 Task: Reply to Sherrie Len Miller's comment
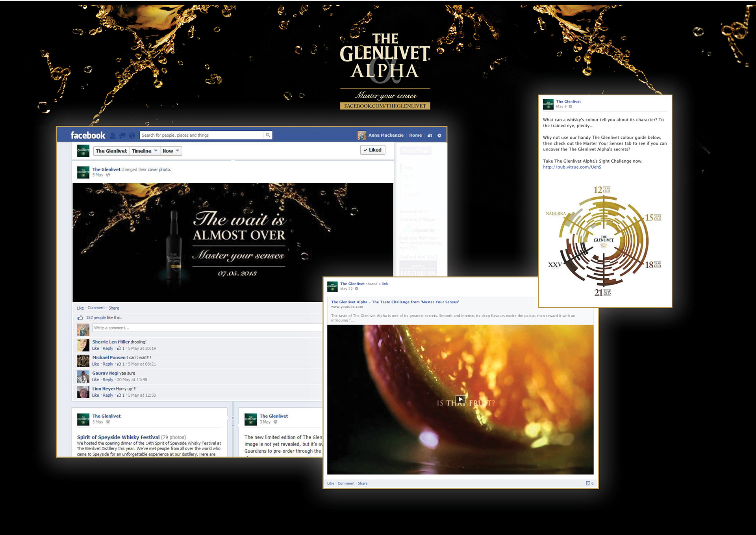[x=108, y=348]
